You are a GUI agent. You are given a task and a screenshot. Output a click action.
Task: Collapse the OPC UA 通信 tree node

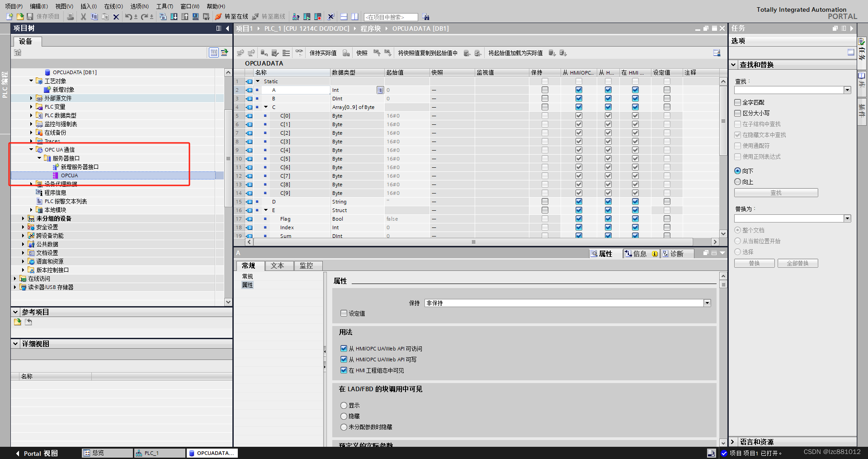coord(31,150)
